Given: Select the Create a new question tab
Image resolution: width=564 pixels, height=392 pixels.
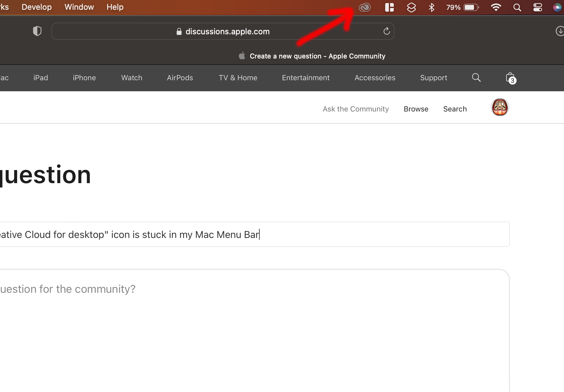Looking at the screenshot, I should click(312, 56).
